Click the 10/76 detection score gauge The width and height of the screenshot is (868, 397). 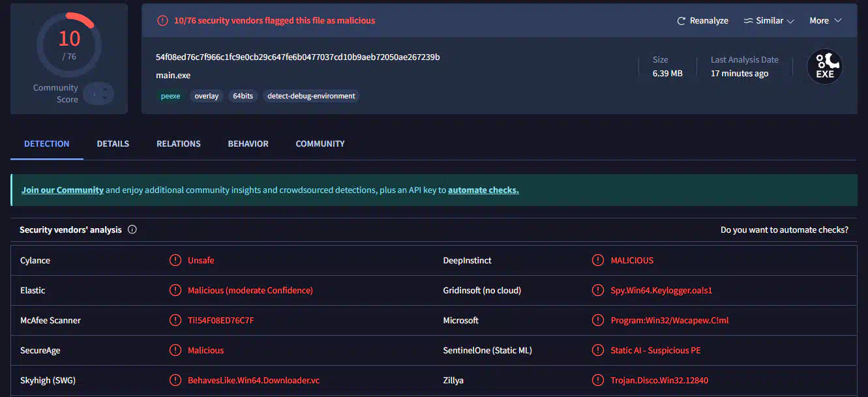69,44
